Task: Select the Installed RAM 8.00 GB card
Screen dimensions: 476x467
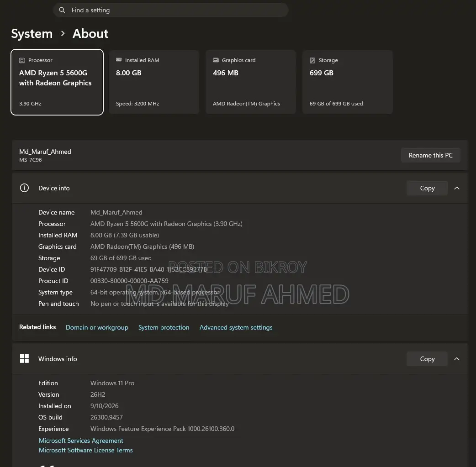Action: click(x=154, y=82)
